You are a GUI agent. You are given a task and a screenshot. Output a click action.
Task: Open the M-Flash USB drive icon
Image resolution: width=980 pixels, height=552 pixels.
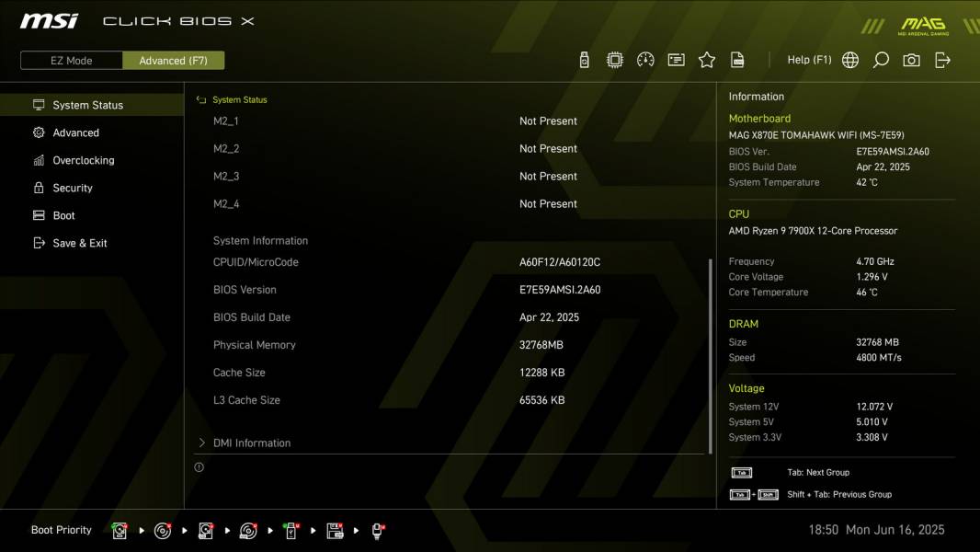pyautogui.click(x=584, y=60)
